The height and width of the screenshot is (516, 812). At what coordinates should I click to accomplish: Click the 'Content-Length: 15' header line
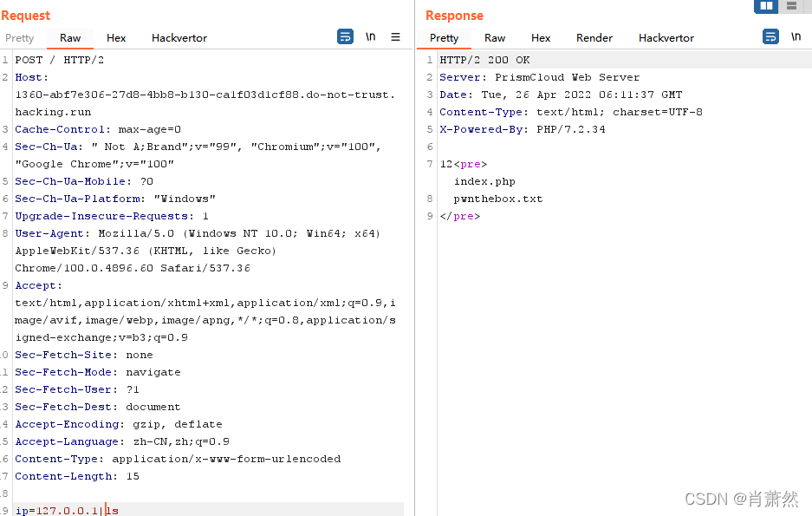click(76, 476)
